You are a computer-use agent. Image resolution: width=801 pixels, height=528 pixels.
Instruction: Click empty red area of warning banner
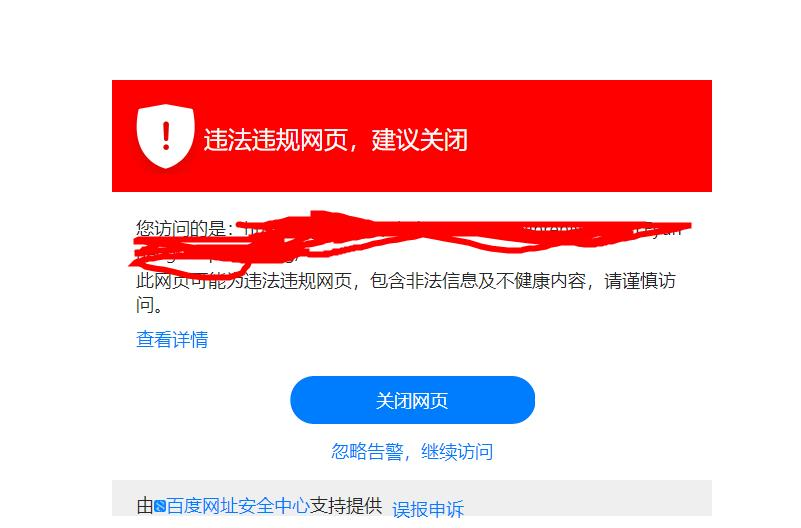[x=587, y=136]
